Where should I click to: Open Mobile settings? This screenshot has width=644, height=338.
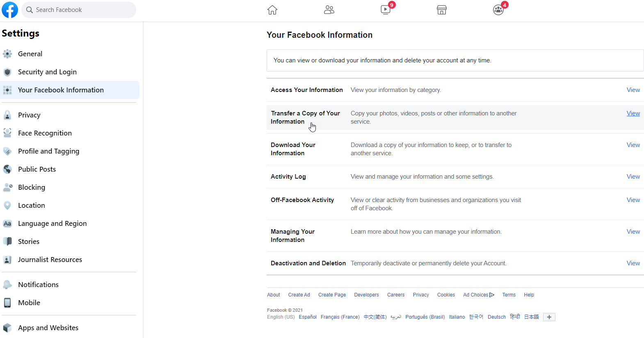click(x=70, y=303)
